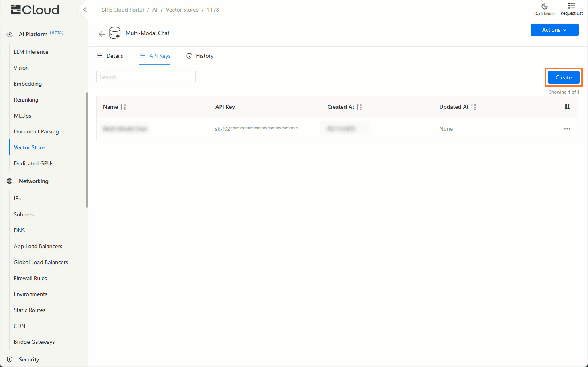Image resolution: width=588 pixels, height=367 pixels.
Task: Click the back arrow beside Multi-Modal Chat
Action: coord(102,34)
